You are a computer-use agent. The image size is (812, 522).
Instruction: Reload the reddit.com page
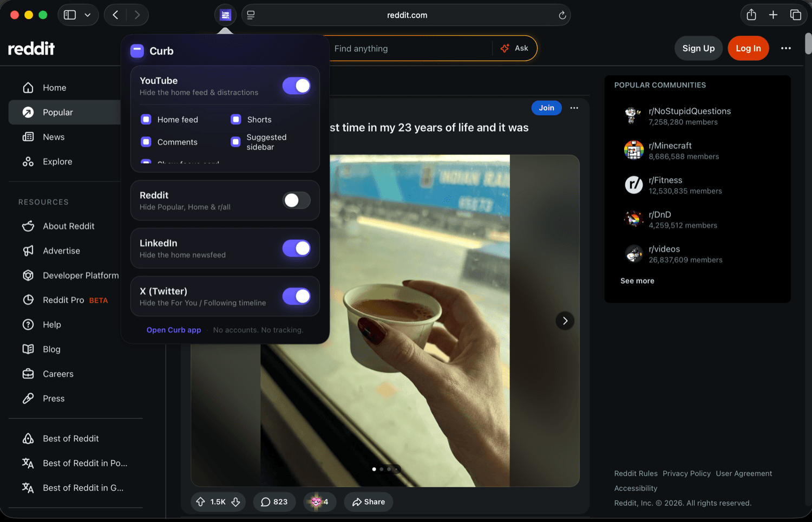pos(562,15)
